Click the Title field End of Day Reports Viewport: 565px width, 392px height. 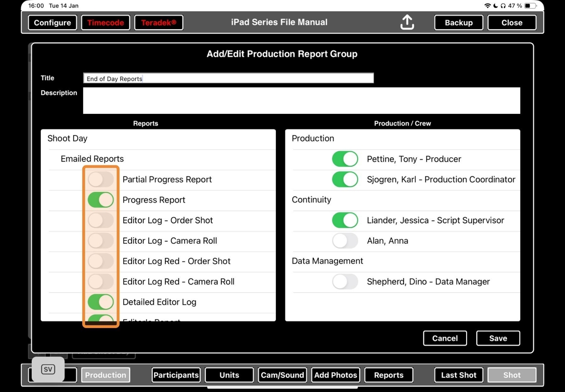[x=229, y=78]
